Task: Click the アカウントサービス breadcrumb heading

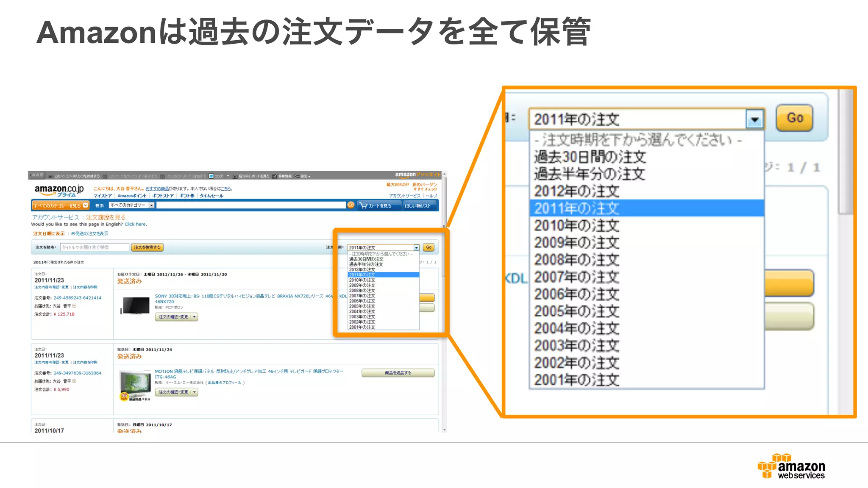Action: tap(56, 217)
